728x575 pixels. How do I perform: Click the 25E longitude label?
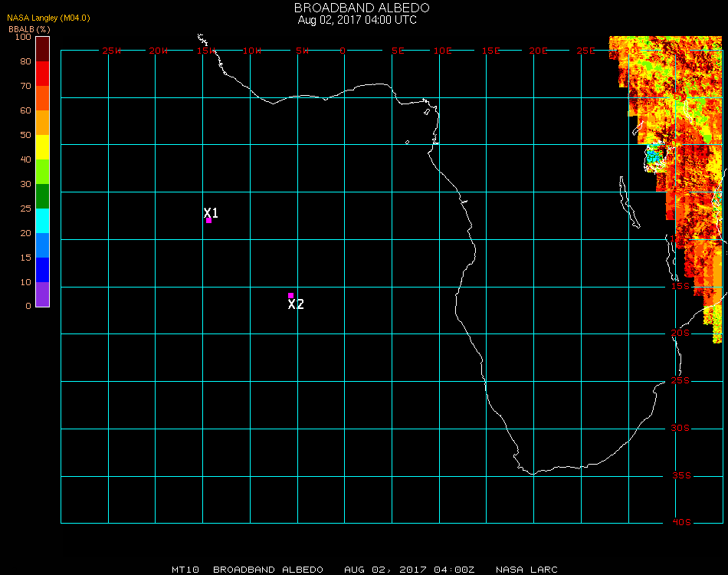pyautogui.click(x=585, y=51)
